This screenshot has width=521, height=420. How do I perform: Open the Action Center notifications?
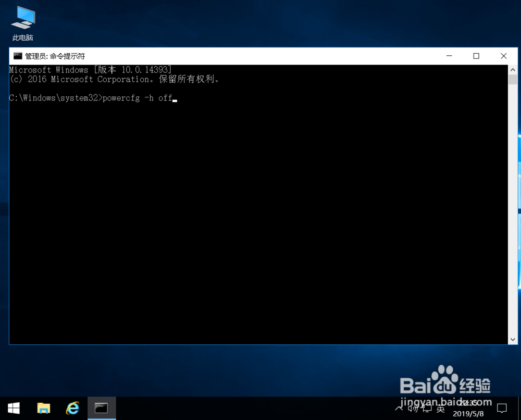coord(502,409)
